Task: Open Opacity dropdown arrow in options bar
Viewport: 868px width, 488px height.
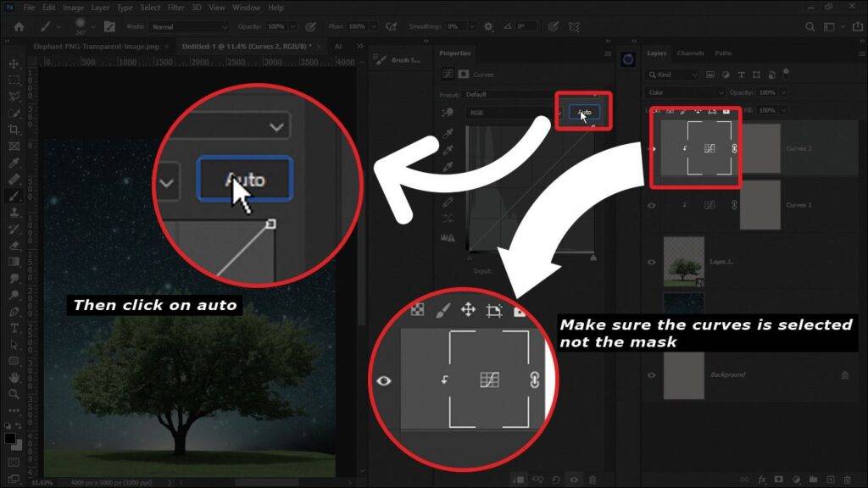Action: point(292,26)
